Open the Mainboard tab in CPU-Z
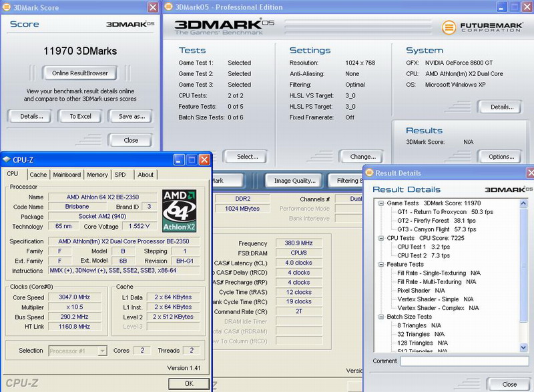Image resolution: width=534 pixels, height=392 pixels. (67, 175)
